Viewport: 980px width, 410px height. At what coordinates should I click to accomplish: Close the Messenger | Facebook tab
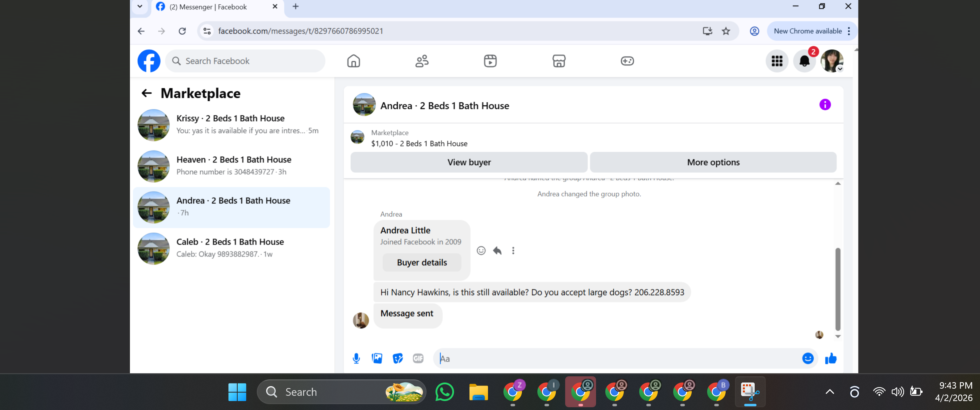coord(275,6)
